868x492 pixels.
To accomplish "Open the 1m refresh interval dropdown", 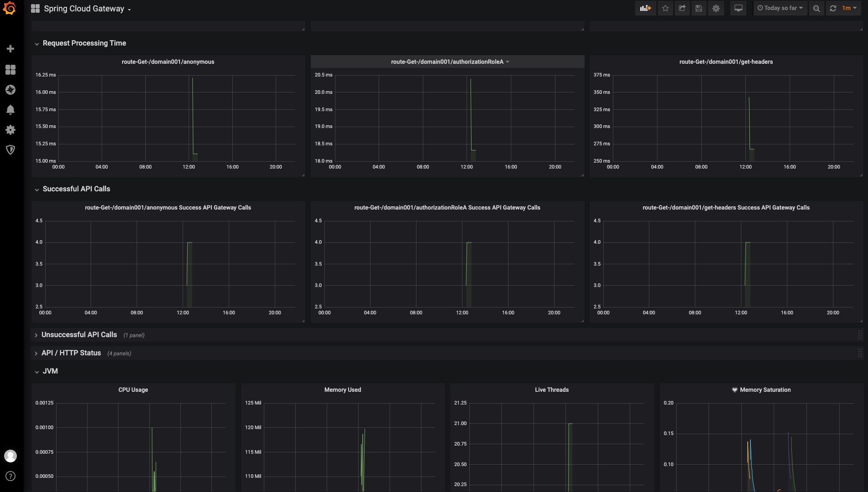I will pyautogui.click(x=849, y=8).
